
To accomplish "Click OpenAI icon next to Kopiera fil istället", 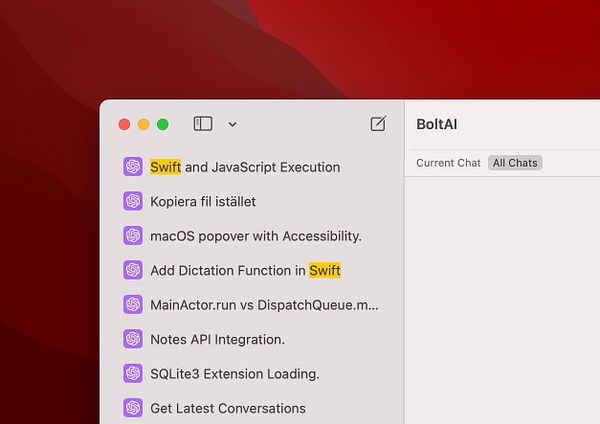I will 133,201.
